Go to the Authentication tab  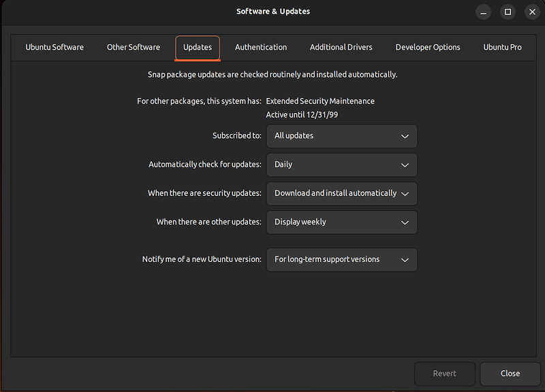pos(261,47)
